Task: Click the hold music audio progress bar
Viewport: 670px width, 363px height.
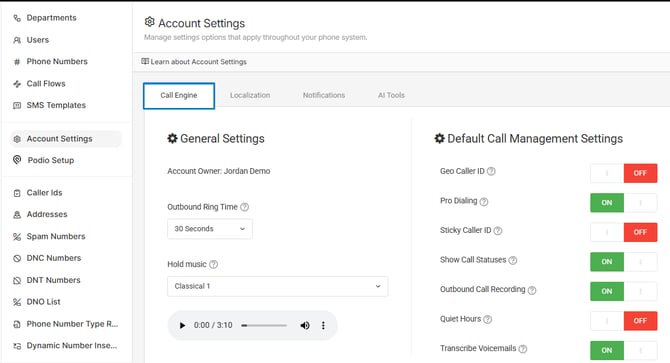Action: [264, 325]
